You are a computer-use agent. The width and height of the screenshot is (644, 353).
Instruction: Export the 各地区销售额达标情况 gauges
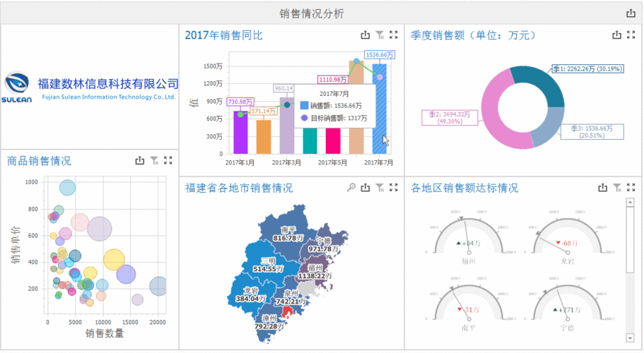[x=602, y=187]
